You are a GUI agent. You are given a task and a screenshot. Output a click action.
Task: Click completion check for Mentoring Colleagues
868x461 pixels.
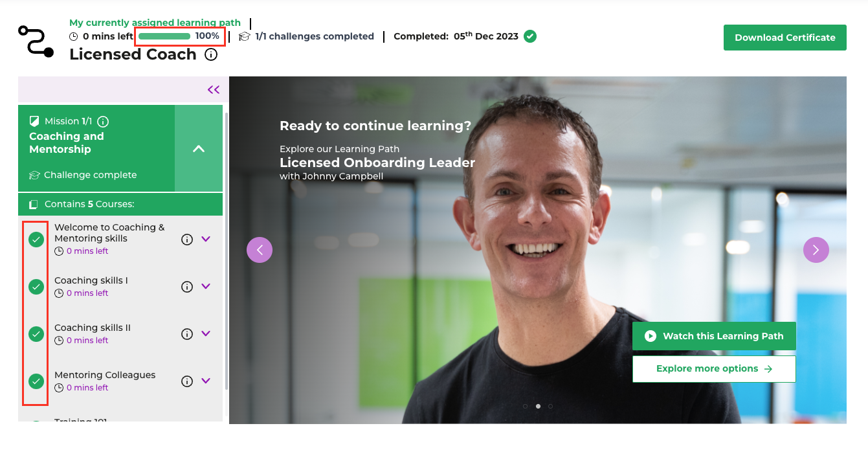click(x=36, y=381)
